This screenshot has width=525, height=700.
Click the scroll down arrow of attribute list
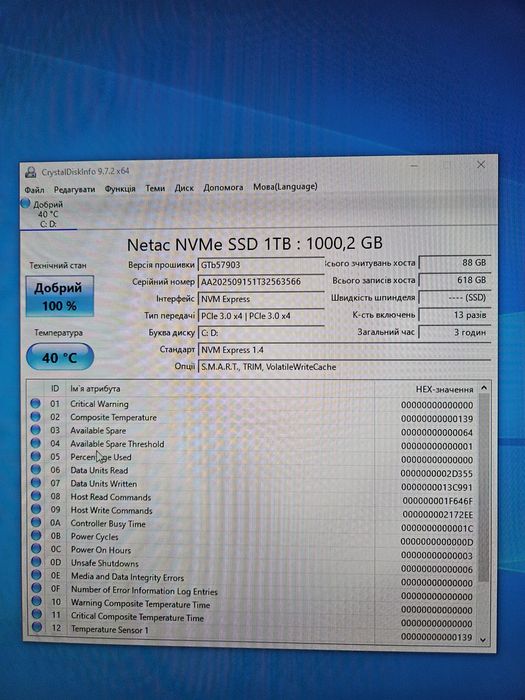click(483, 639)
